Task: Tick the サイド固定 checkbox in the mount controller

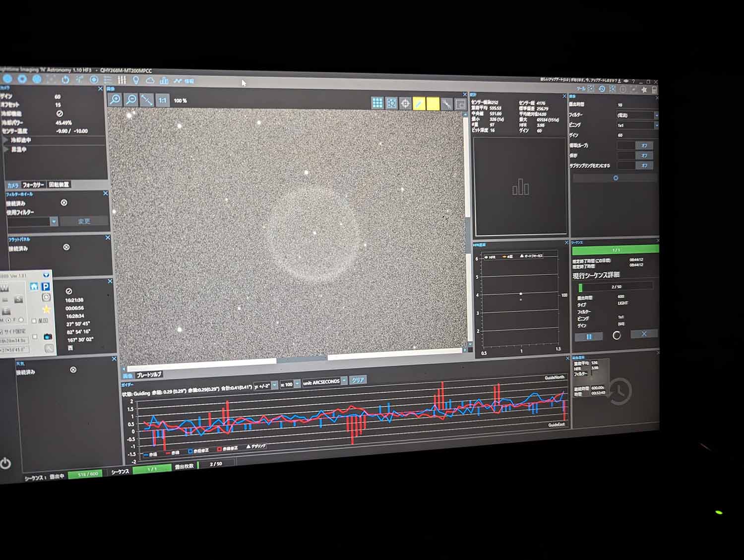Action: (x=1, y=331)
